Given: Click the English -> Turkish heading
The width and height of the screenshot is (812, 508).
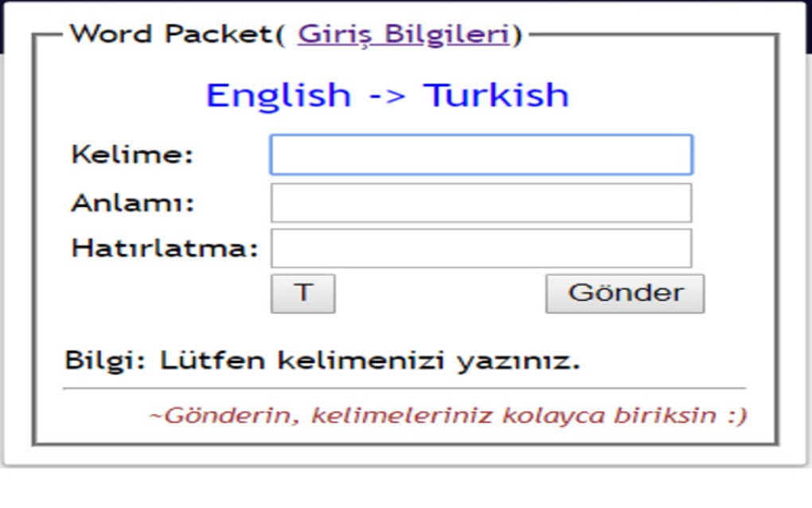Looking at the screenshot, I should point(387,96).
